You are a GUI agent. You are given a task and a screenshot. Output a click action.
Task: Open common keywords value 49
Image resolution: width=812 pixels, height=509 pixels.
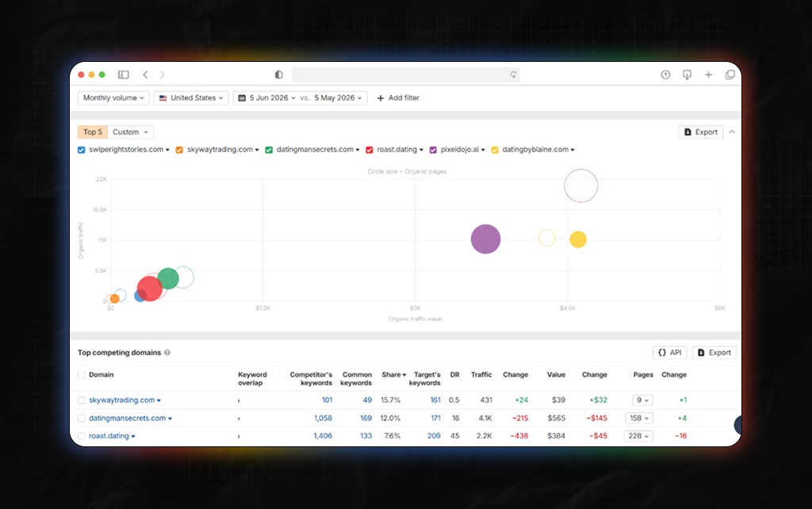367,400
